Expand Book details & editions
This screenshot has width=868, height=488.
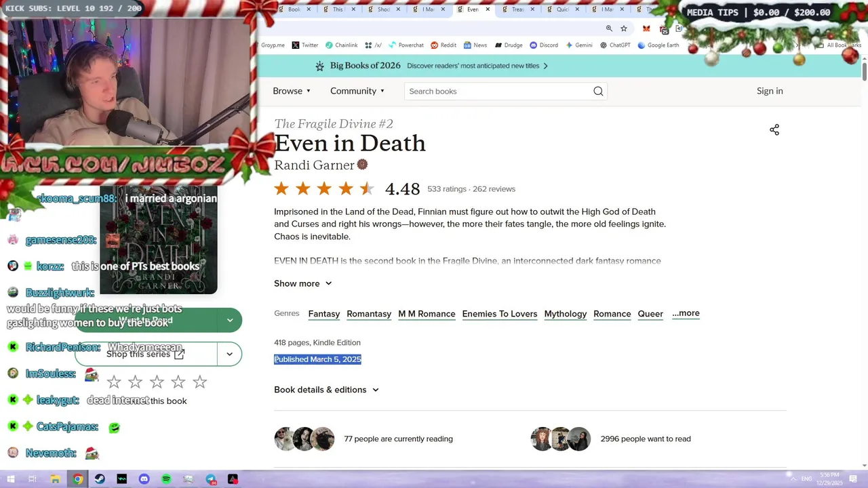click(326, 390)
